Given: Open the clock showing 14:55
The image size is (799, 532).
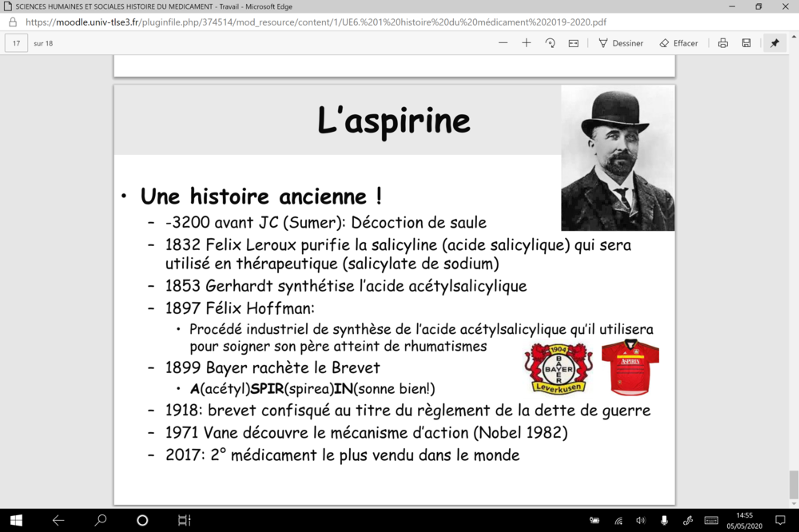Looking at the screenshot, I should coord(744,521).
